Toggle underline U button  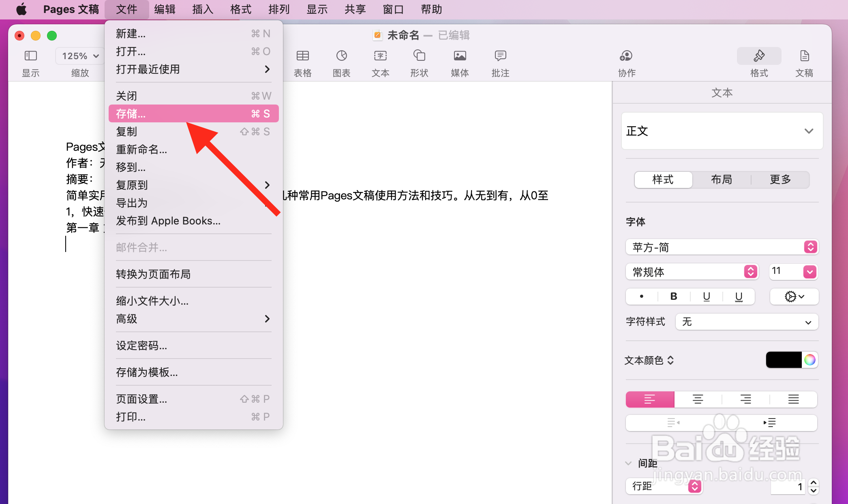click(706, 297)
